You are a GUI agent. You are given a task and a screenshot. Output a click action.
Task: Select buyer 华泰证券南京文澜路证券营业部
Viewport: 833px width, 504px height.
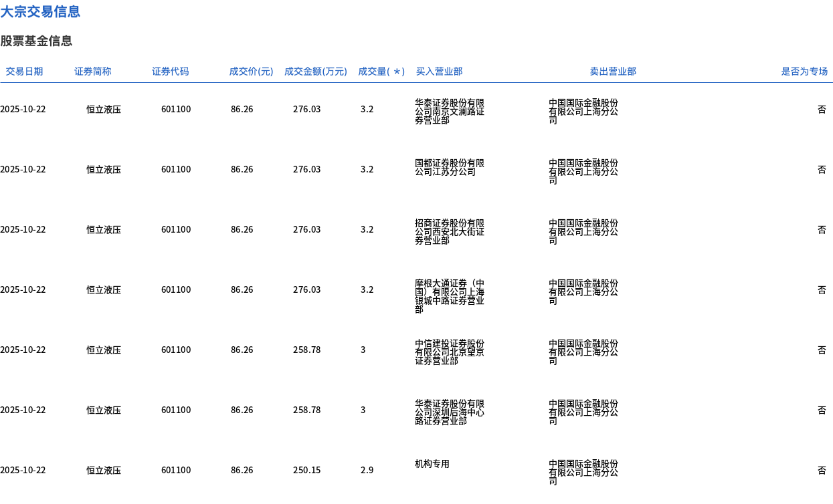tap(450, 112)
